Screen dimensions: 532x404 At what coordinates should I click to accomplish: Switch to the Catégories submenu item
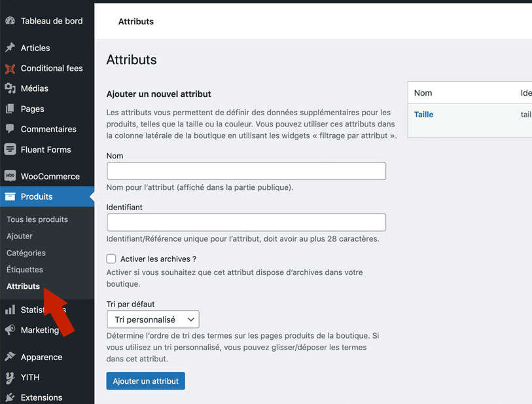pyautogui.click(x=26, y=253)
